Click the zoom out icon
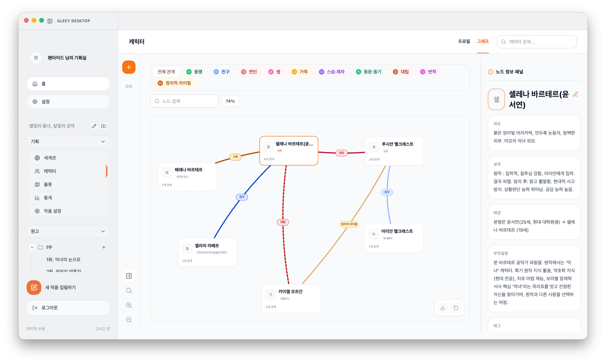 click(129, 320)
